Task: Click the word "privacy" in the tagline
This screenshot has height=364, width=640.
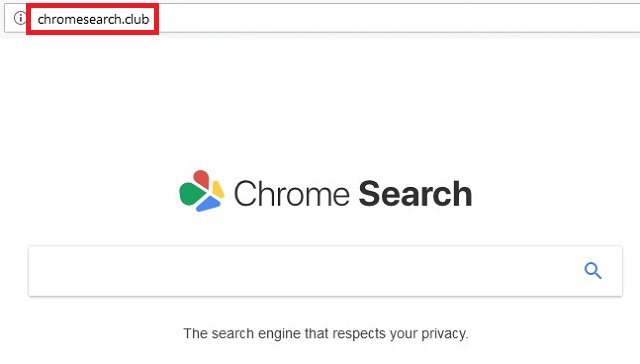Action: click(444, 333)
